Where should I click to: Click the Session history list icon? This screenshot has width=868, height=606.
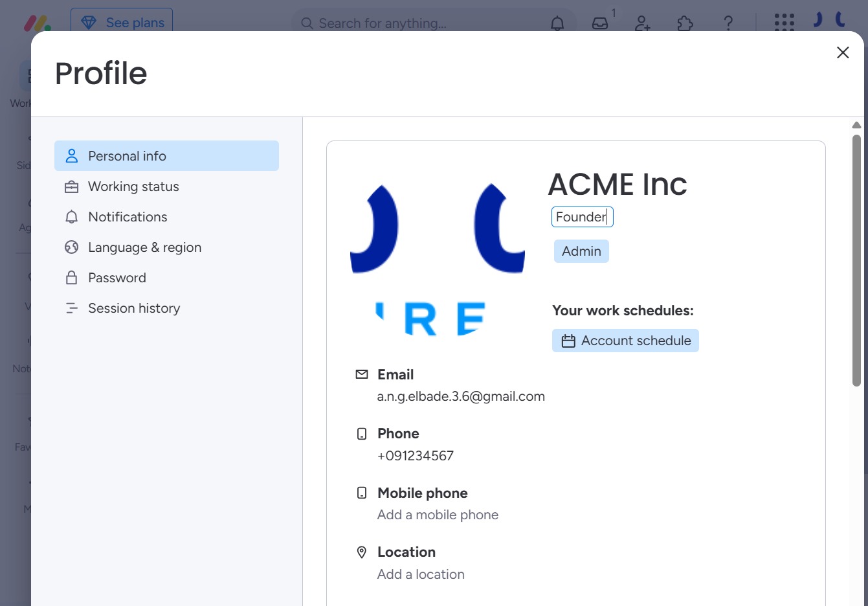coord(72,308)
